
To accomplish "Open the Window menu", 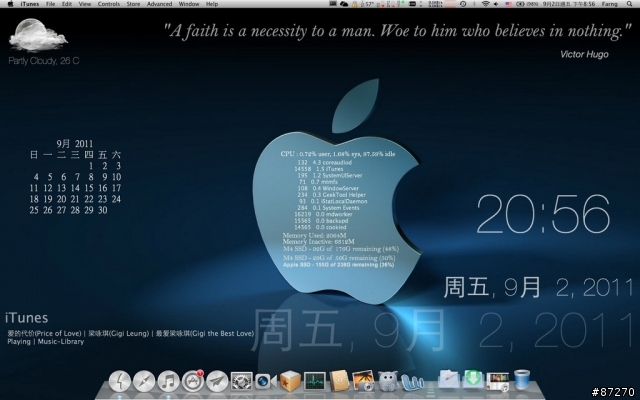I will 189,4.
